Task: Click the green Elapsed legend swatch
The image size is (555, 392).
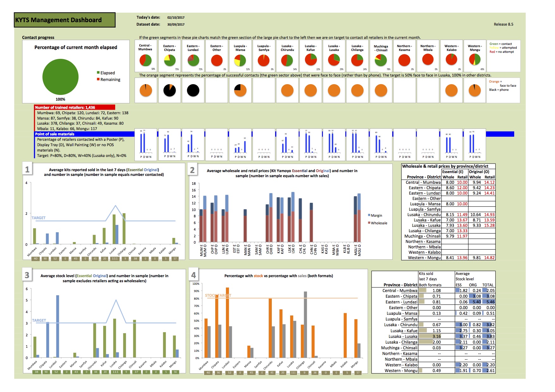Action: (x=98, y=73)
